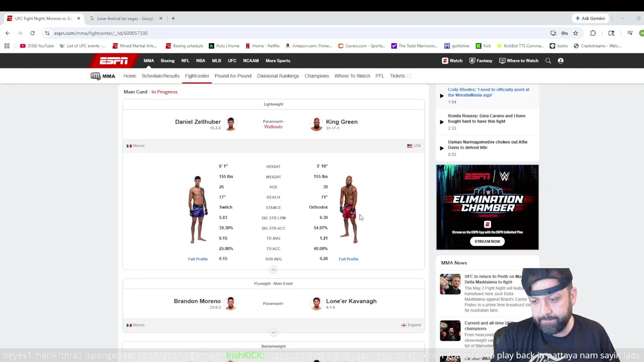Play the Usman Nurmagomedov chokes out video

442,148
